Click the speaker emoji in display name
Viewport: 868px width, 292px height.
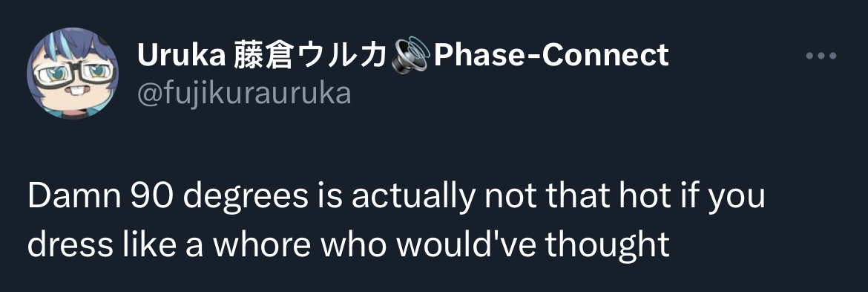(x=410, y=56)
